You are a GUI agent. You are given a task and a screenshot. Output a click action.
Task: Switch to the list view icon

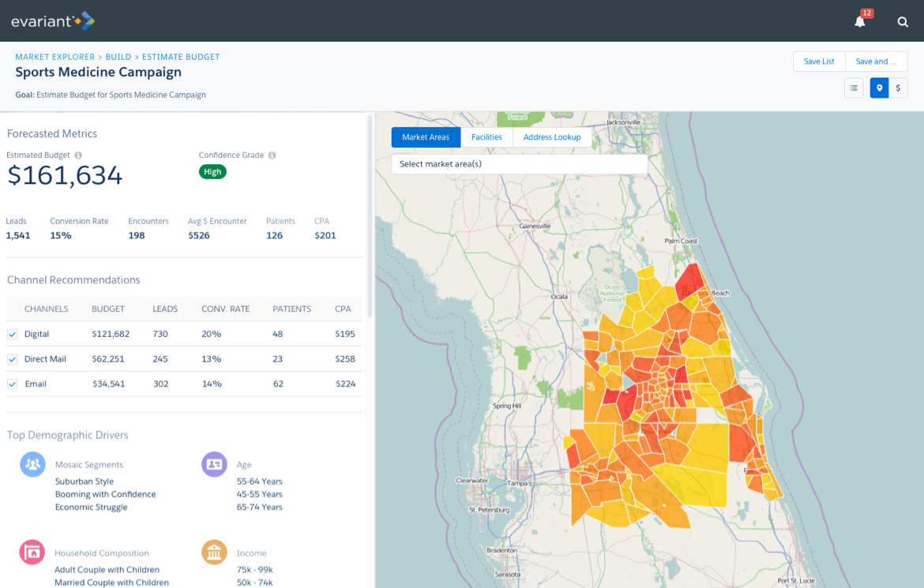[854, 88]
